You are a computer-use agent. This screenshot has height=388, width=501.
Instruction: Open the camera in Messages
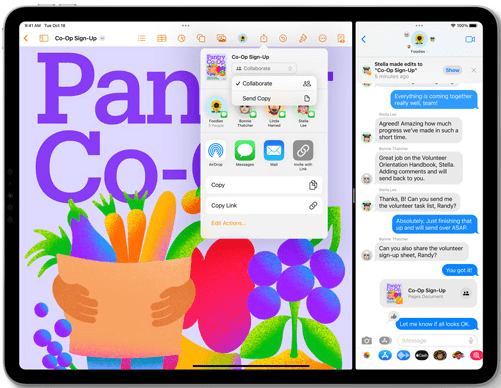click(367, 341)
